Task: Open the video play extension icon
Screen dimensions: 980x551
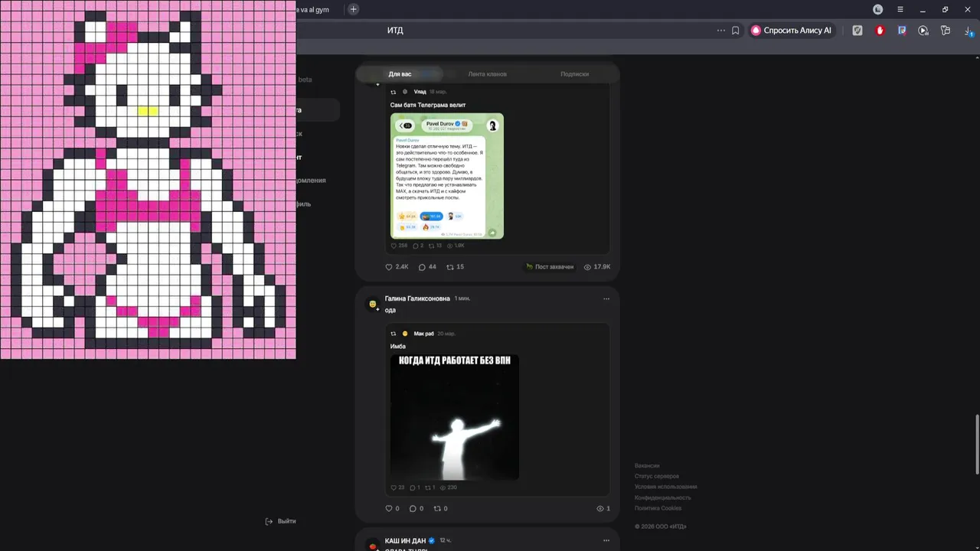Action: [923, 31]
